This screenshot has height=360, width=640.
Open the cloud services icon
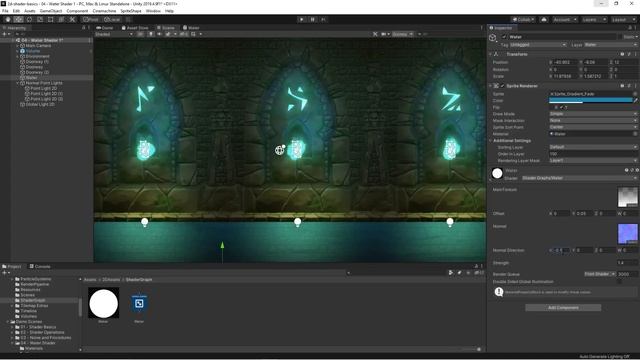coord(544,19)
